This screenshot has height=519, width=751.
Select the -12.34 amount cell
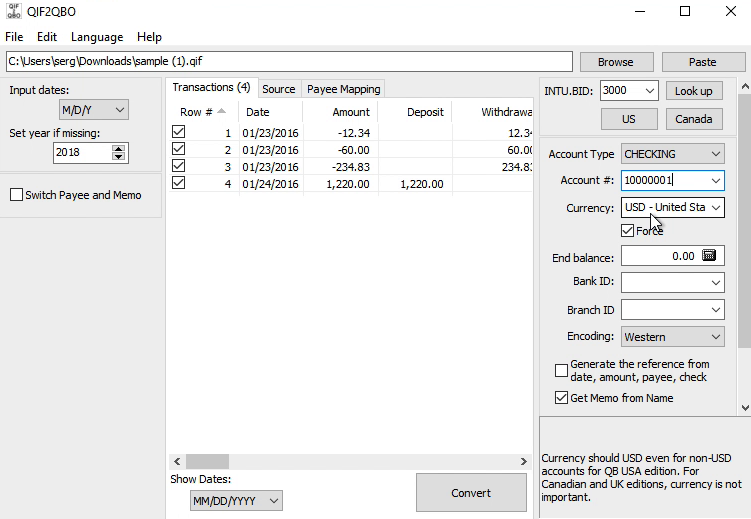tap(340, 133)
